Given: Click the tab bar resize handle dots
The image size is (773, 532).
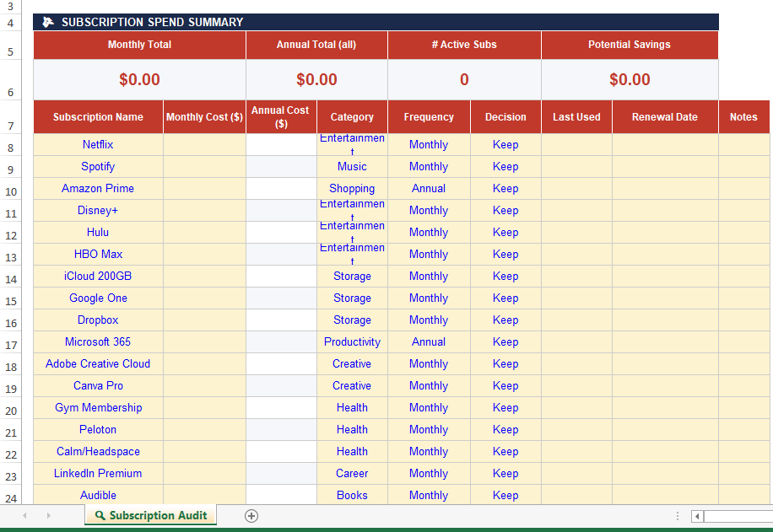Looking at the screenshot, I should [x=678, y=516].
